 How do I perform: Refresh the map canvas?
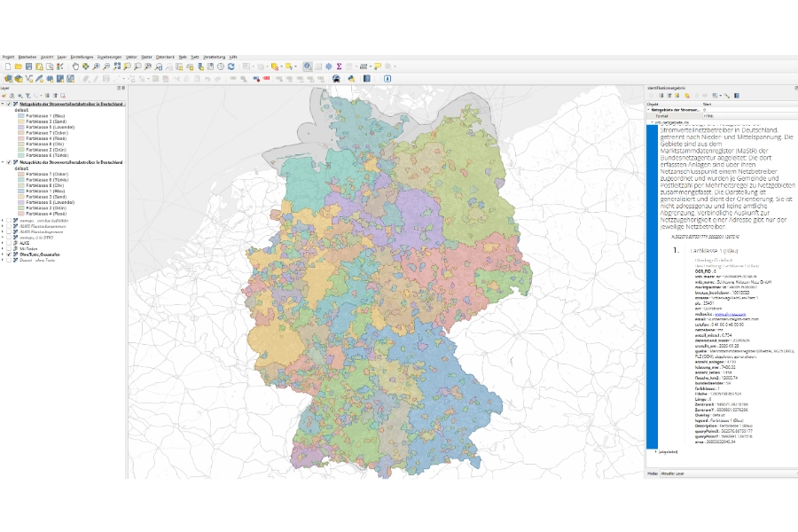[231, 66]
